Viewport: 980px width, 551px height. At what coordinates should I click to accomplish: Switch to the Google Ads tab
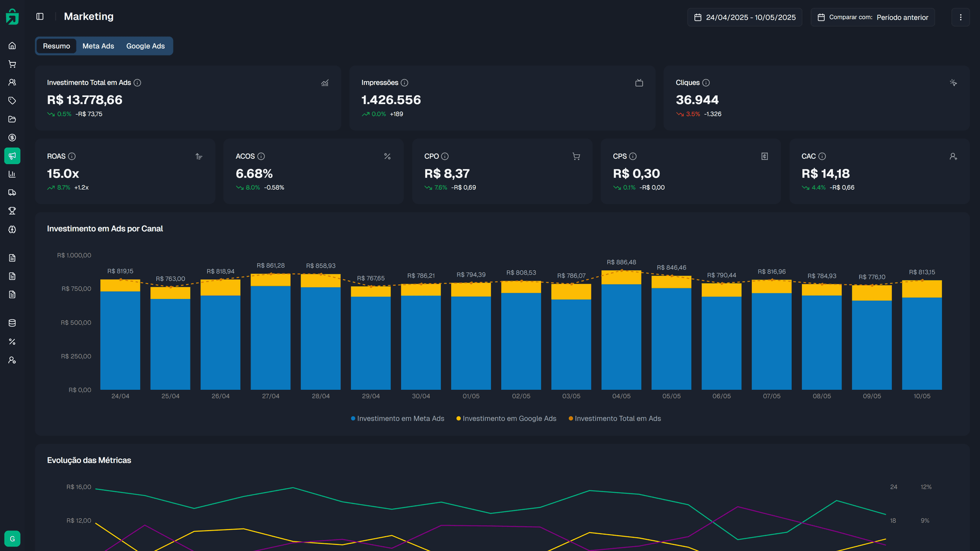pyautogui.click(x=145, y=46)
